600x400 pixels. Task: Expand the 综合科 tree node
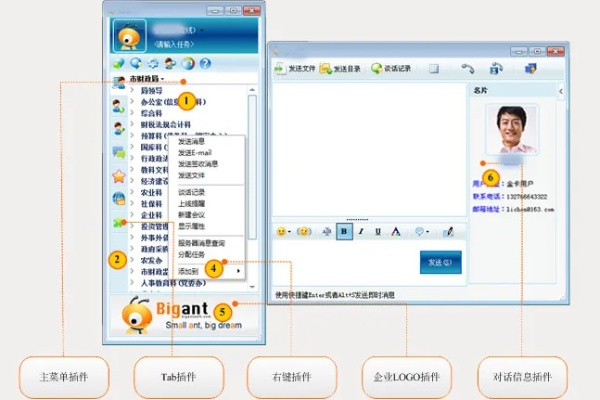(x=132, y=113)
